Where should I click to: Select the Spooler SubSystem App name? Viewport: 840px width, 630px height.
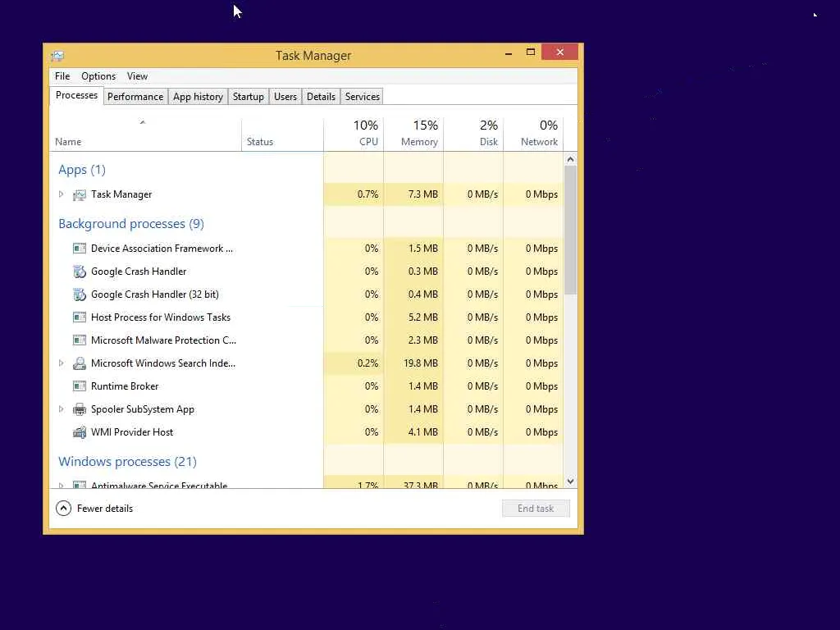[x=143, y=409]
